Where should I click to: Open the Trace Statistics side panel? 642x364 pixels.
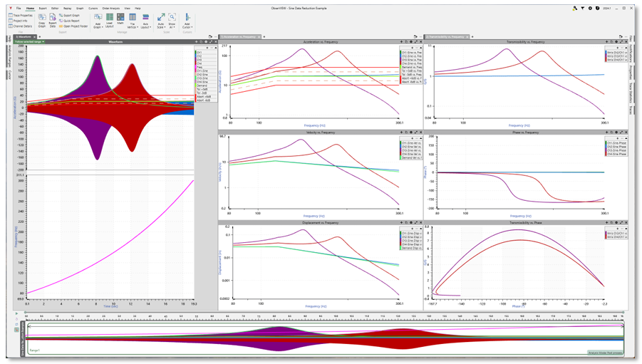(x=631, y=92)
